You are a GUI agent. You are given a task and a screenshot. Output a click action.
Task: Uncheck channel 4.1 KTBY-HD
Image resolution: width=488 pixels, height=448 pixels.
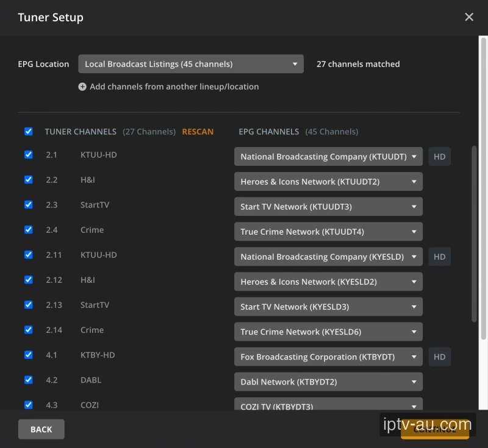coord(28,355)
